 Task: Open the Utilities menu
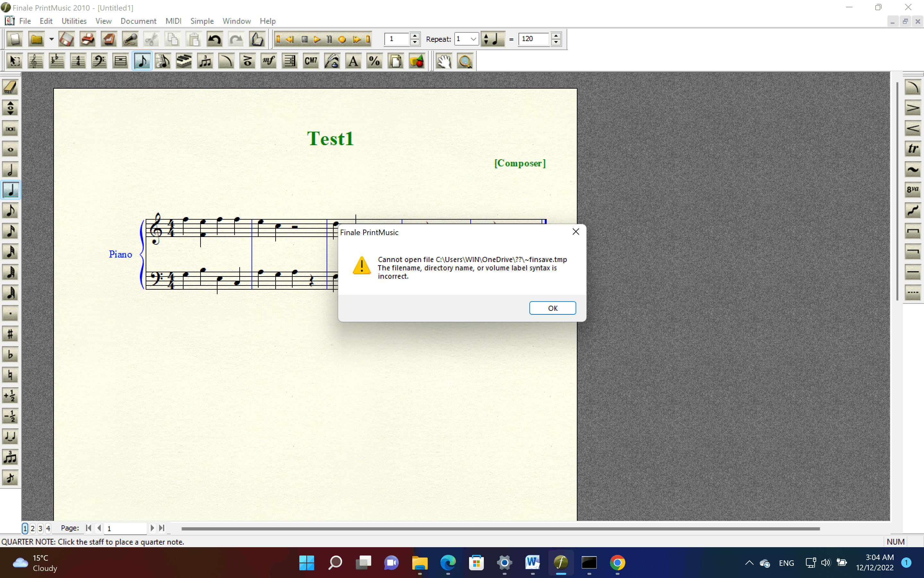[x=74, y=21]
